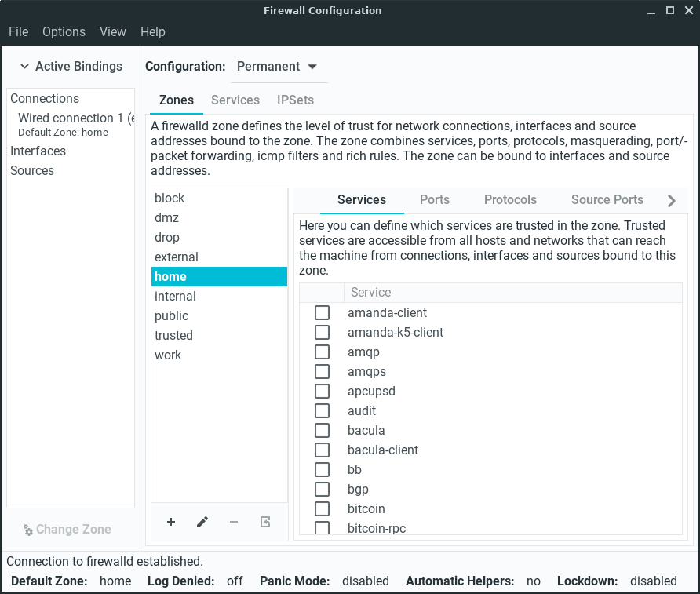Click the remove zone minus icon

pos(234,522)
